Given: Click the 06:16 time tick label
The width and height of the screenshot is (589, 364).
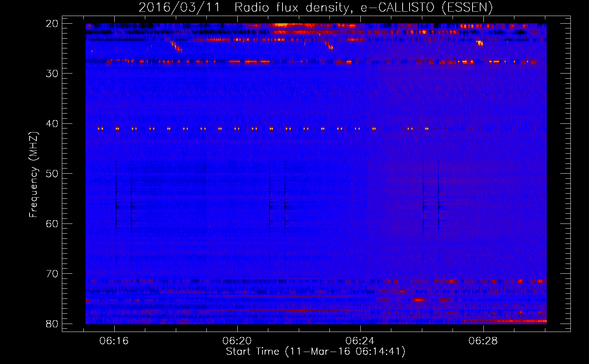Looking at the screenshot, I should click(x=114, y=341).
